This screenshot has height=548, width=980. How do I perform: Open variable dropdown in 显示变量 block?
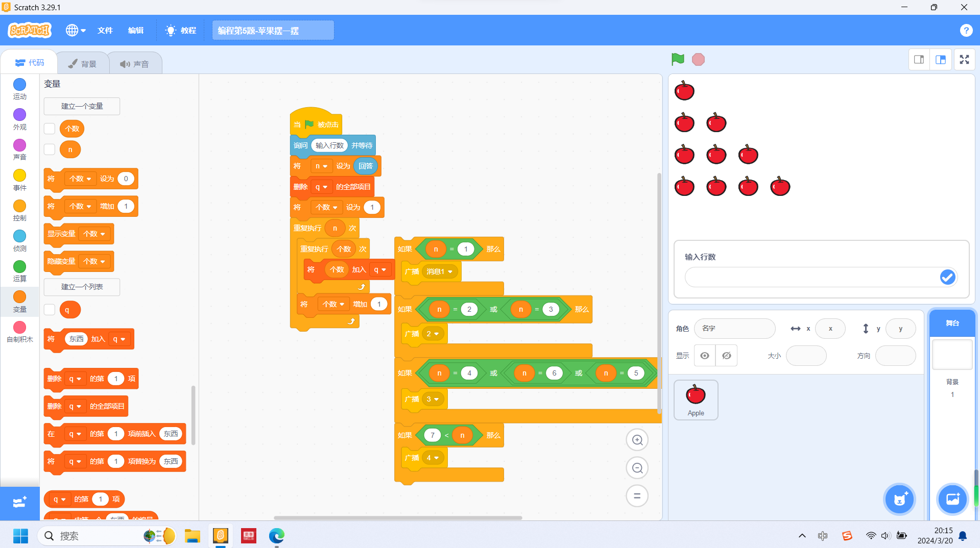[103, 234]
